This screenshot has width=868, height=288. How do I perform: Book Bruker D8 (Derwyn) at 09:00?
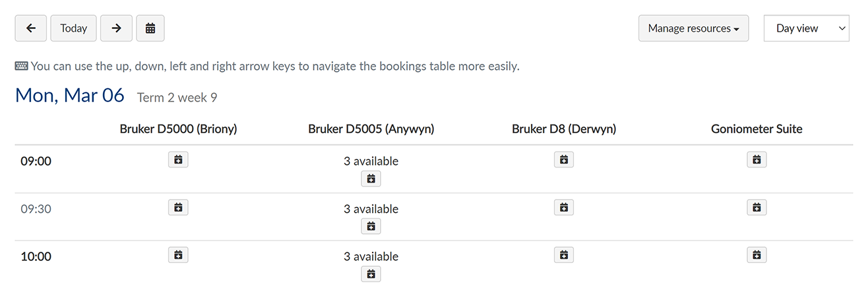coord(563,159)
